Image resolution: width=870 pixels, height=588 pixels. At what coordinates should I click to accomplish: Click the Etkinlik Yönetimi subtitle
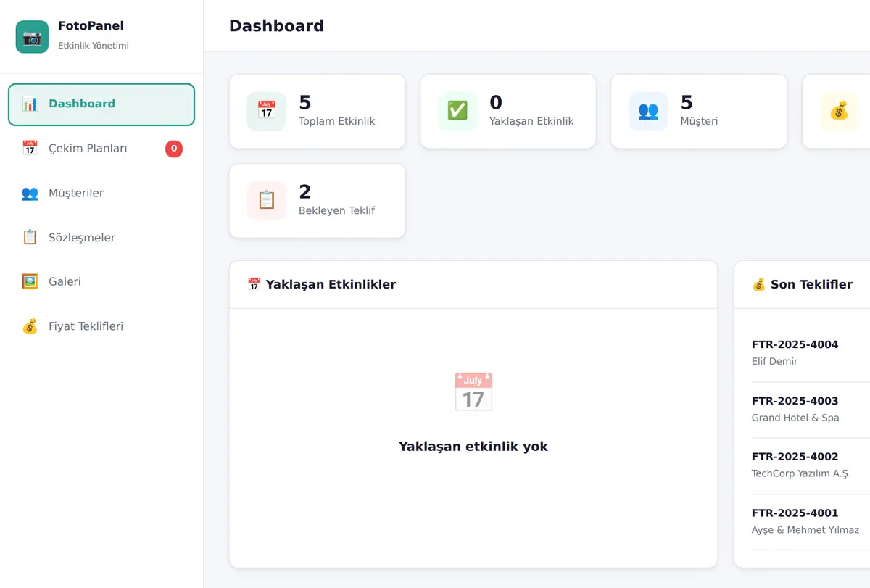tap(94, 46)
